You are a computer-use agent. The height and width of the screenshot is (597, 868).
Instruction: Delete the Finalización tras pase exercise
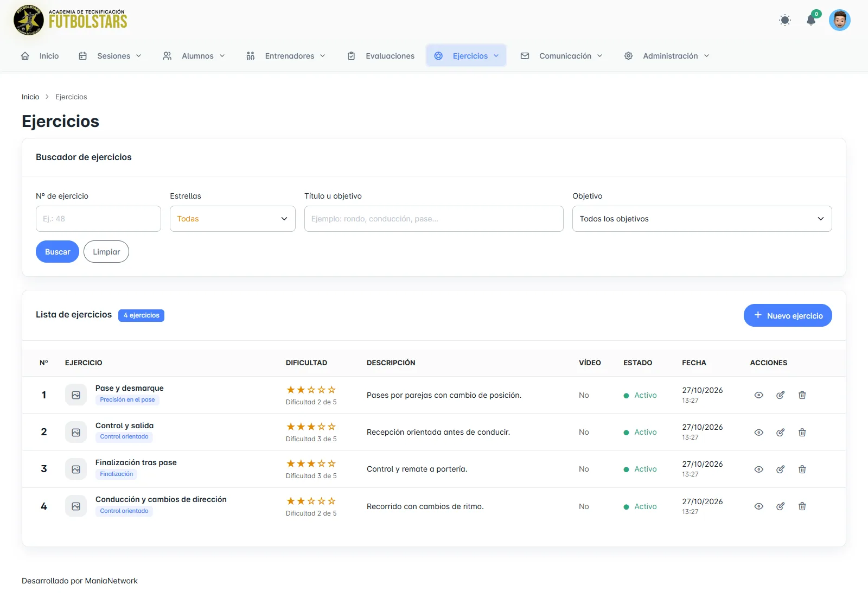pyautogui.click(x=802, y=469)
